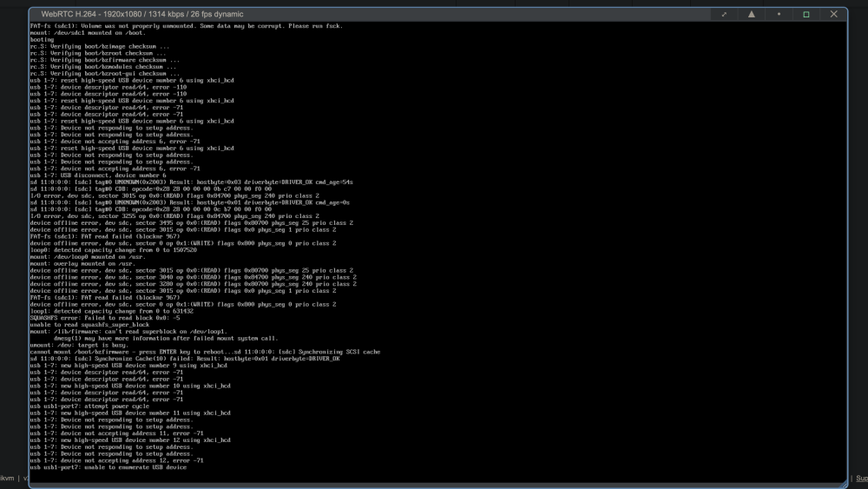Click the '/dev/sdc1 mounted on /boot' line
Image resolution: width=868 pixels, height=489 pixels.
point(88,33)
